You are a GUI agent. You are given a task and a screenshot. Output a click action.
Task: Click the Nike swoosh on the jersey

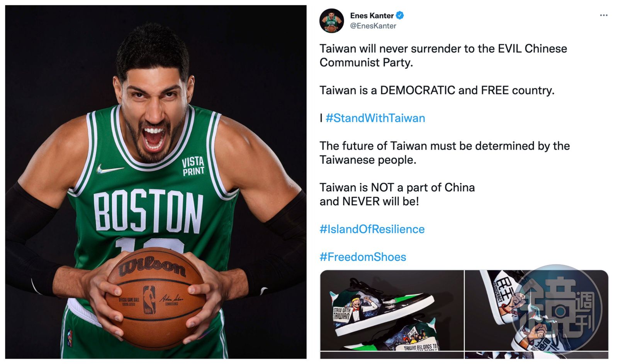[x=109, y=169]
